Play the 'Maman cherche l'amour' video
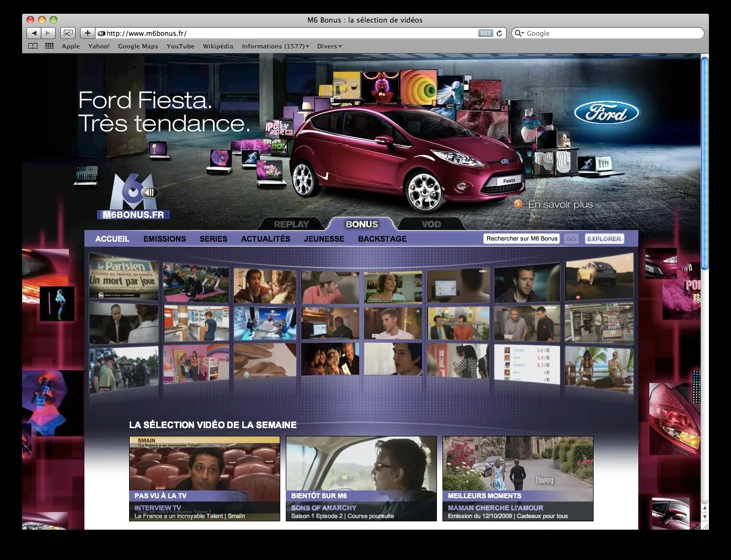 [518, 479]
